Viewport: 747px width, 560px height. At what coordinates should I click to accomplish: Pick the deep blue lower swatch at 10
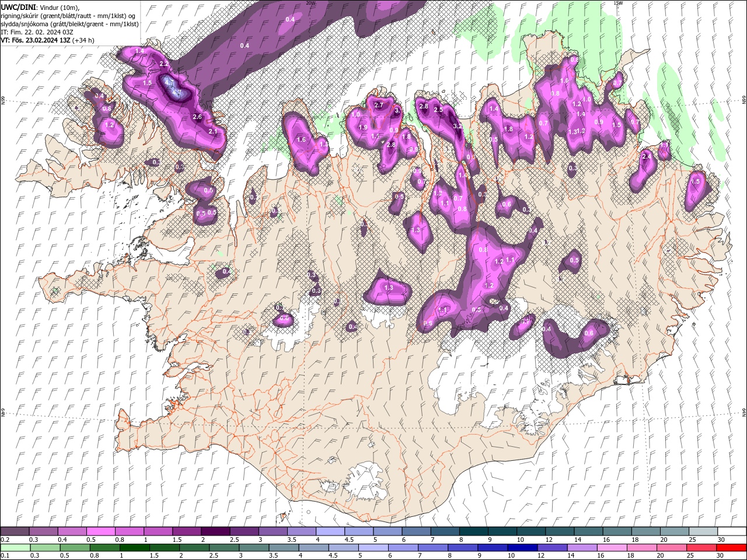coord(522,548)
